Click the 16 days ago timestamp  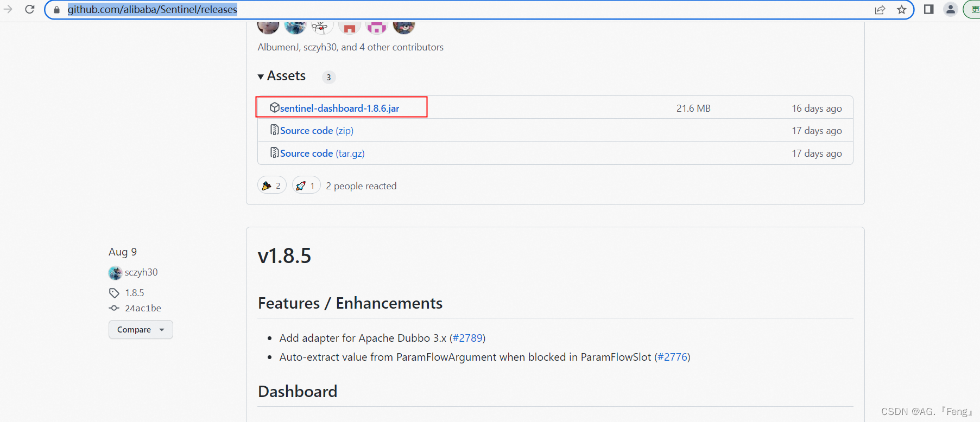(817, 108)
